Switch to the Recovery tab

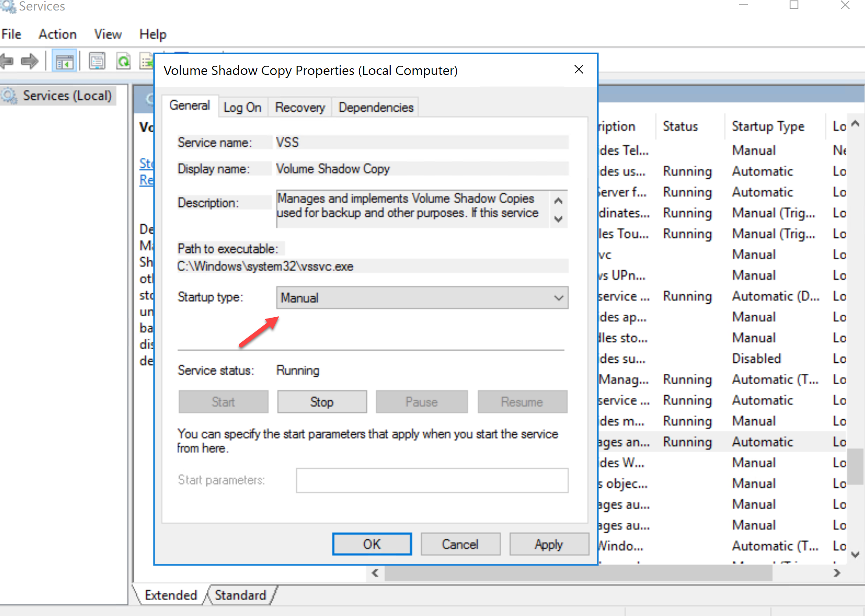click(x=300, y=106)
